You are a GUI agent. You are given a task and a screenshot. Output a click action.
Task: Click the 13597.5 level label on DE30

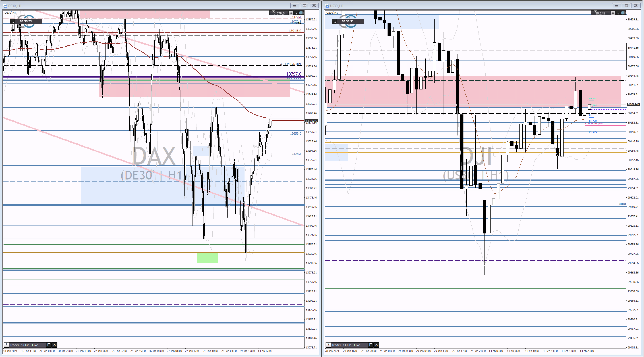click(297, 154)
